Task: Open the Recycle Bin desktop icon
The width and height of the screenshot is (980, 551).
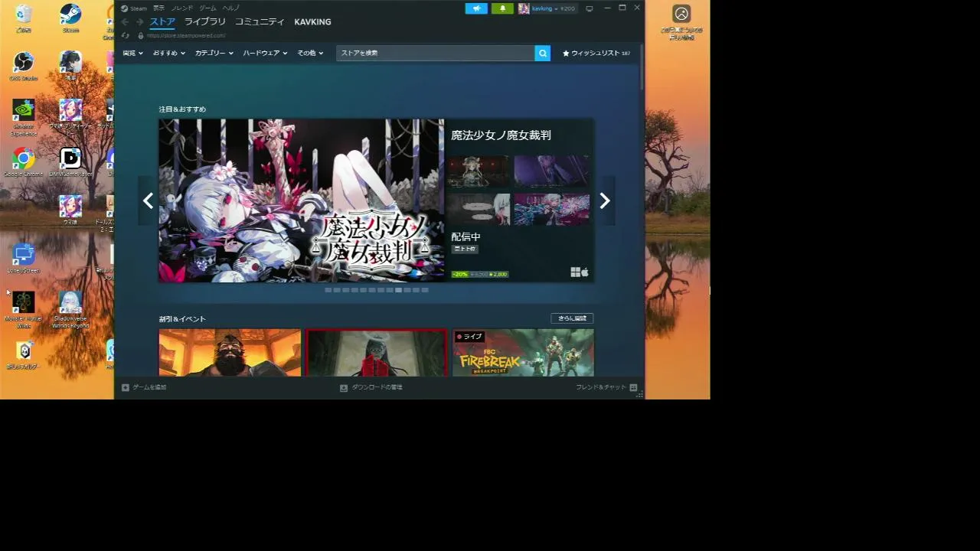Action: pyautogui.click(x=24, y=18)
